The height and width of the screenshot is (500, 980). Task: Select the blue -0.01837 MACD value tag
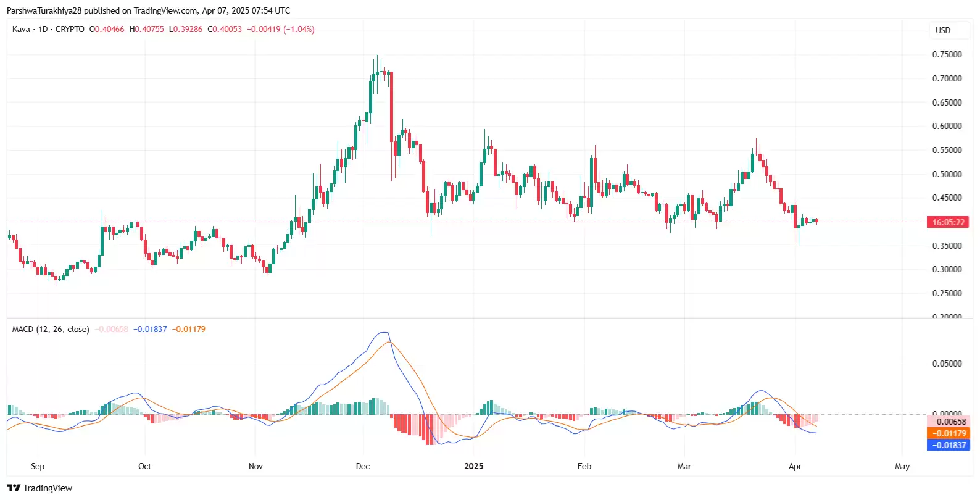coord(948,445)
